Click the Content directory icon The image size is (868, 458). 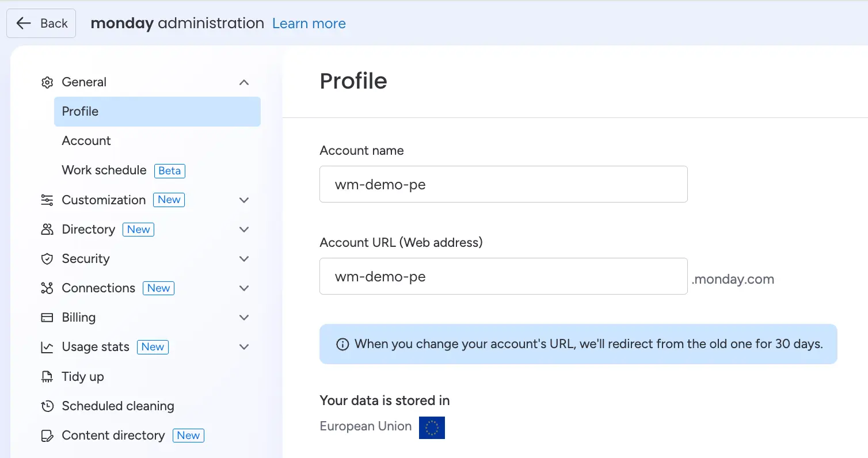47,436
